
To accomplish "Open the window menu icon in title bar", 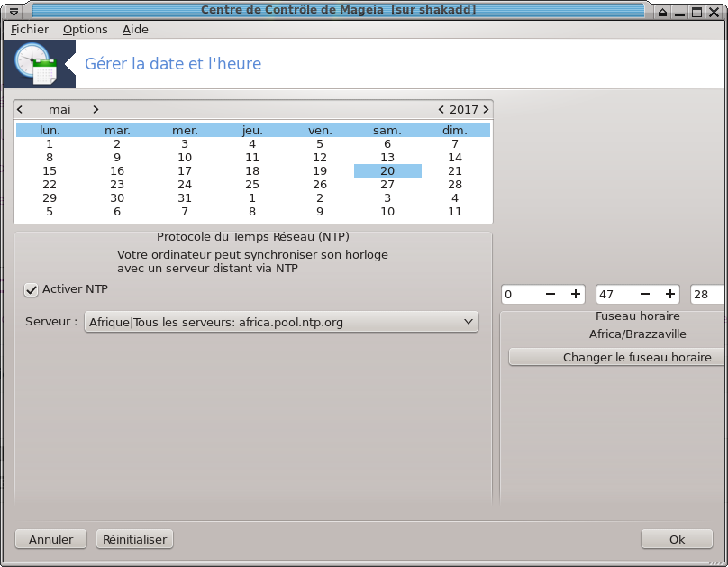I will 14,12.
